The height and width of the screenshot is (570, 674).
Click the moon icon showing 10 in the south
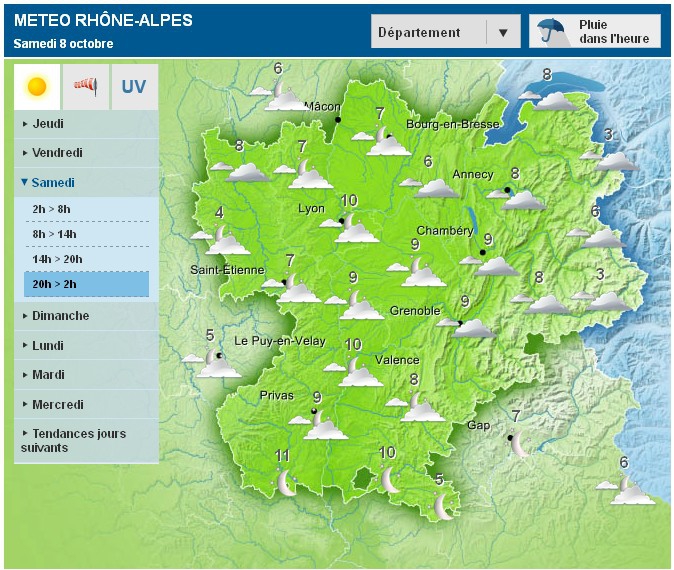click(x=389, y=480)
